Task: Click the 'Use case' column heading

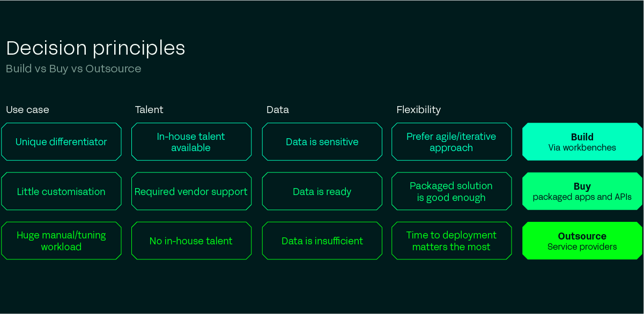Action: (27, 109)
